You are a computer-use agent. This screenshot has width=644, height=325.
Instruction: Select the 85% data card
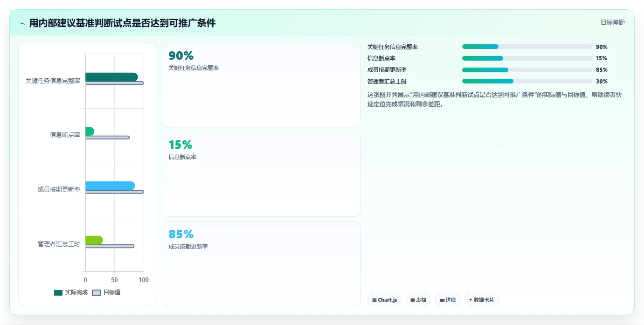click(261, 264)
